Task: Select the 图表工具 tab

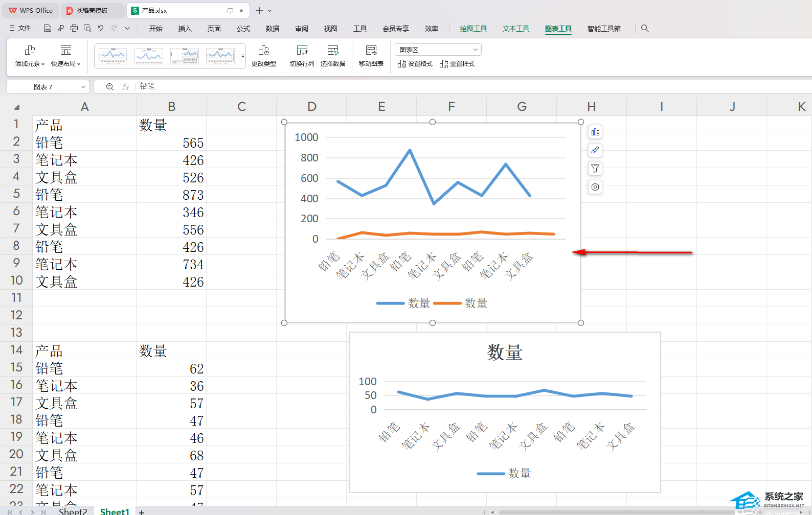Action: 558,29
